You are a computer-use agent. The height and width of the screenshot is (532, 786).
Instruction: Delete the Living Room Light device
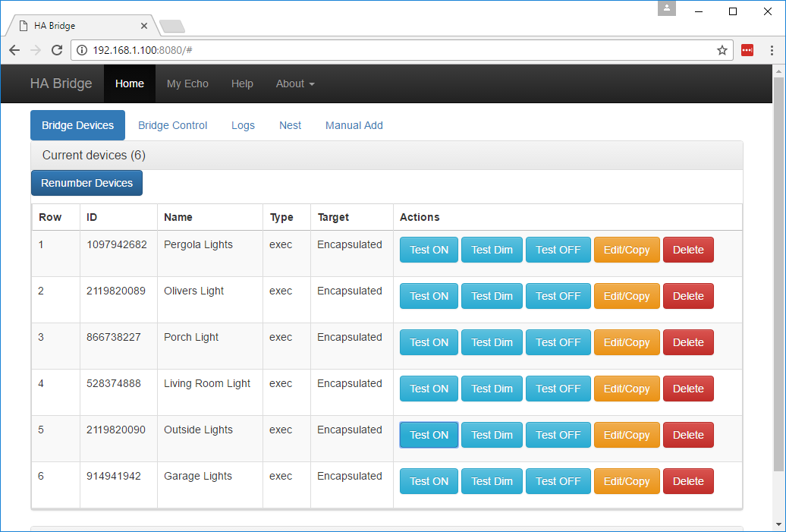pos(688,389)
